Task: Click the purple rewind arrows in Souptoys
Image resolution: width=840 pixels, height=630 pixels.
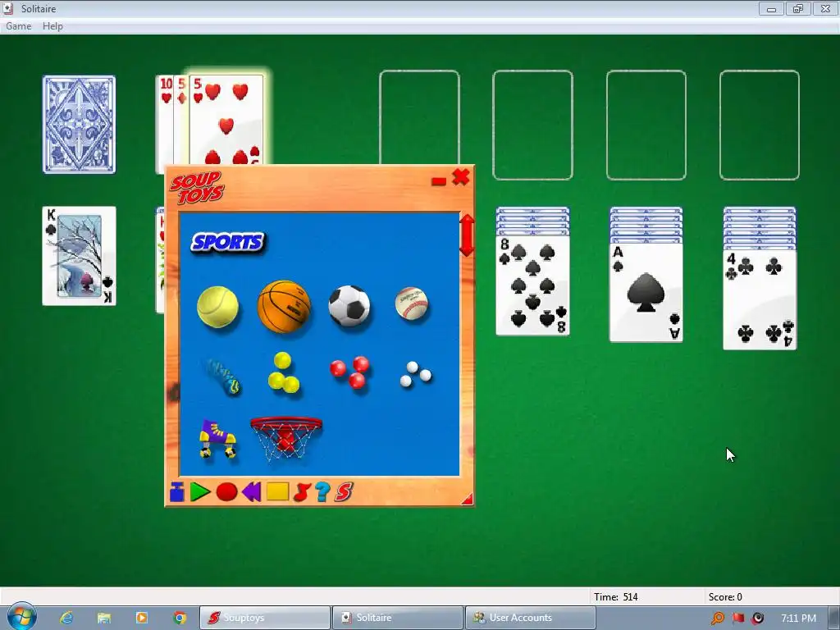Action: pyautogui.click(x=251, y=492)
